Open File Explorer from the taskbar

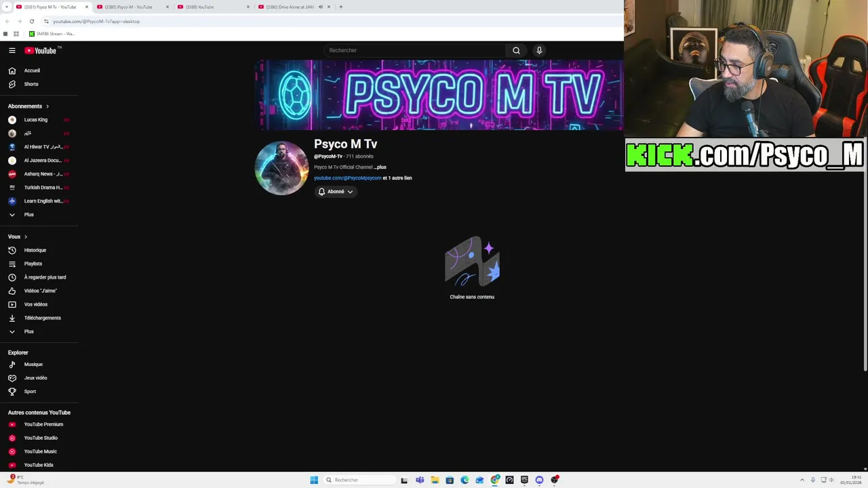[435, 480]
